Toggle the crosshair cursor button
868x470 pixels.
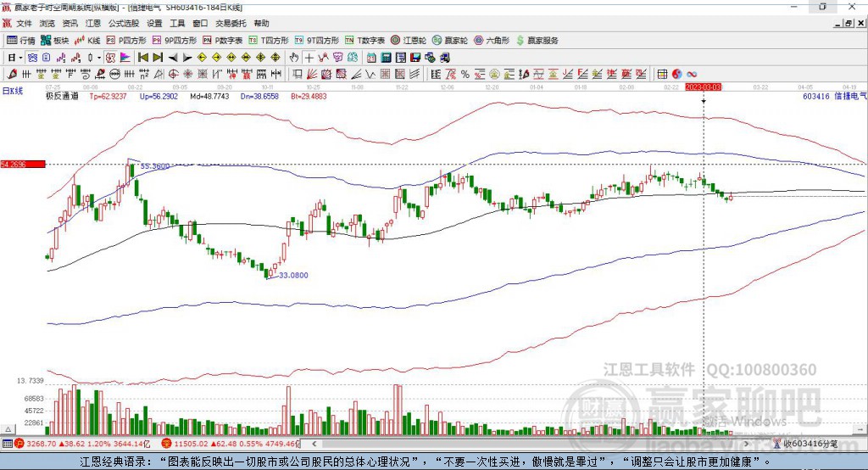click(x=309, y=58)
